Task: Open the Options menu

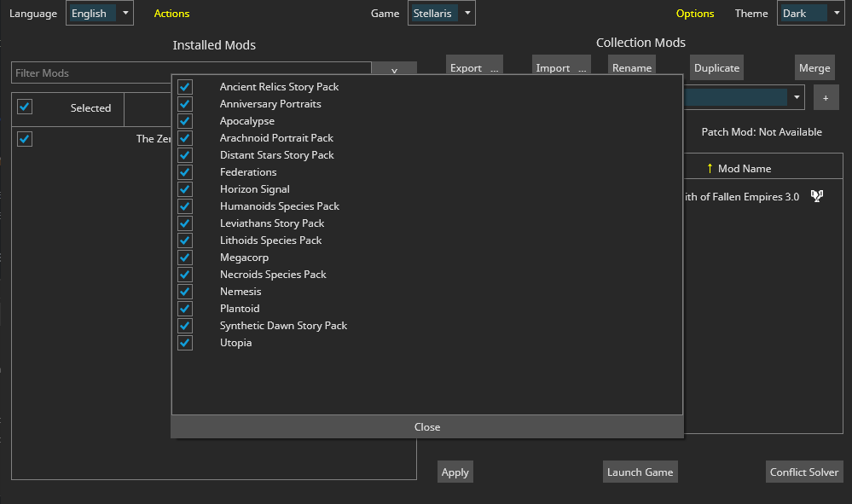Action: click(x=695, y=14)
